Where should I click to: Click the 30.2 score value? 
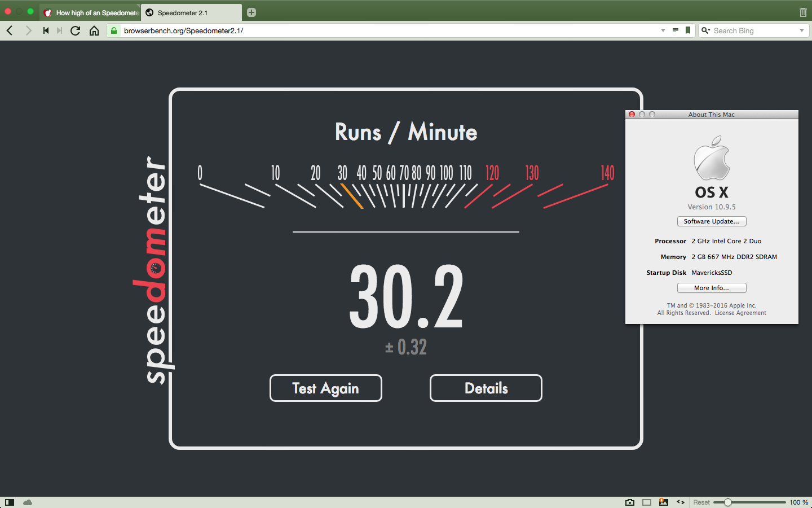coord(406,296)
